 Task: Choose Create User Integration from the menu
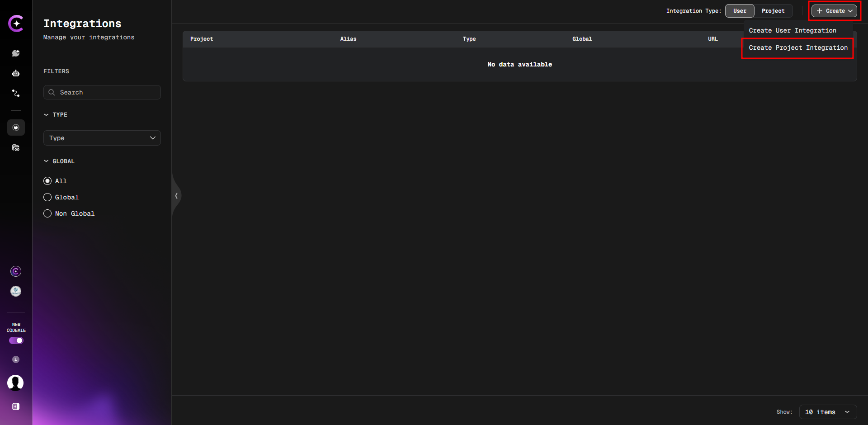point(793,30)
